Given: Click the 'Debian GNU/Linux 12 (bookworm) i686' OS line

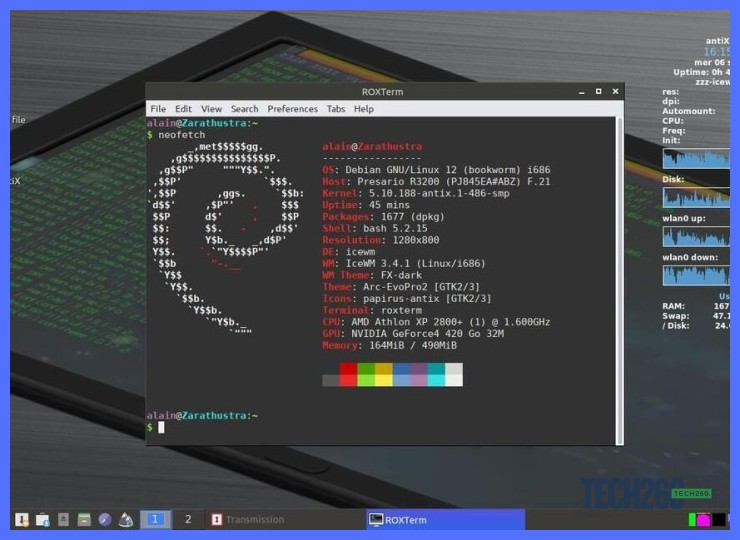Looking at the screenshot, I should (436, 170).
